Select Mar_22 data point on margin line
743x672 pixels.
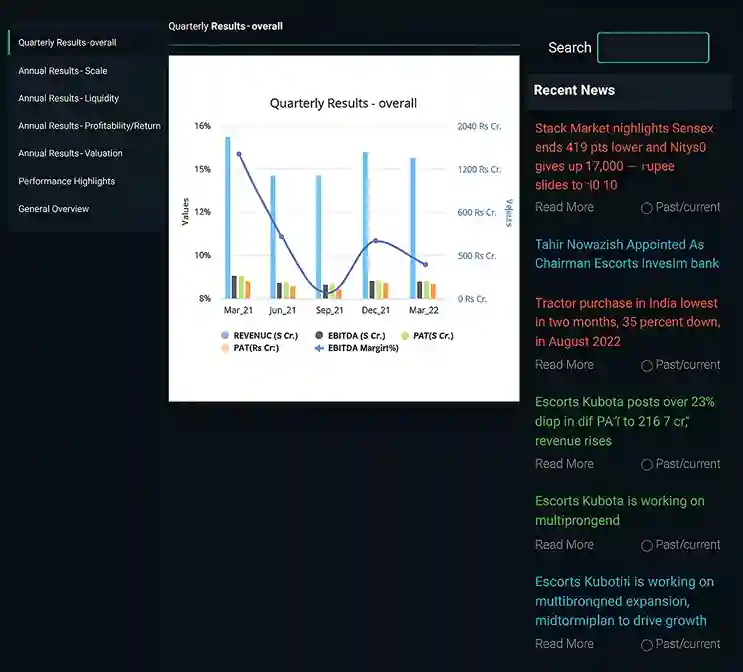coord(426,264)
